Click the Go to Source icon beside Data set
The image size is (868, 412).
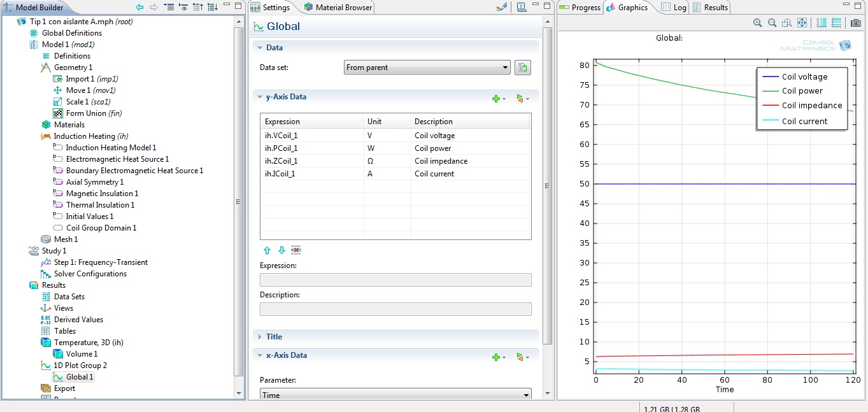[x=522, y=67]
